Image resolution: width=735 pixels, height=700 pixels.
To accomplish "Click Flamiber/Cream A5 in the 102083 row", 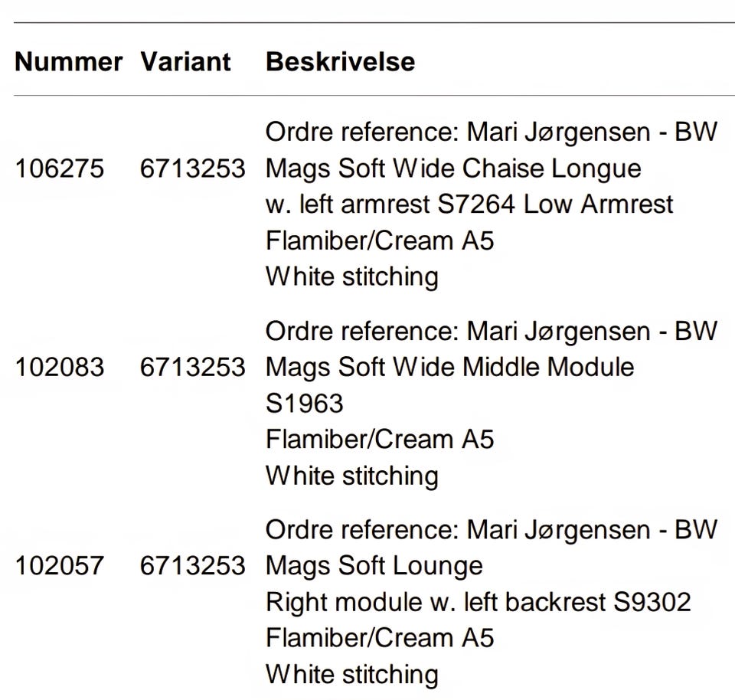I will point(380,440).
